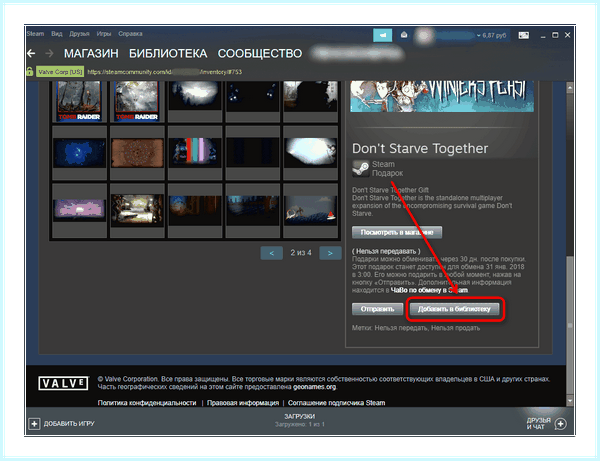
Task: Open the Справка menu
Action: [x=130, y=34]
